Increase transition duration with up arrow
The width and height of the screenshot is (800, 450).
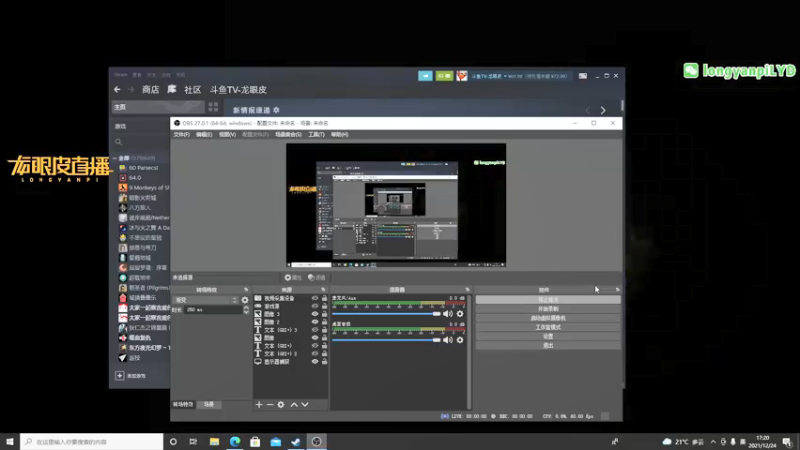246,308
